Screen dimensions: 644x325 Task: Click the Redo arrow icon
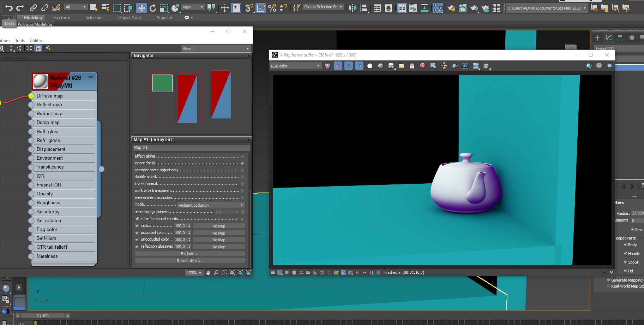[20, 8]
